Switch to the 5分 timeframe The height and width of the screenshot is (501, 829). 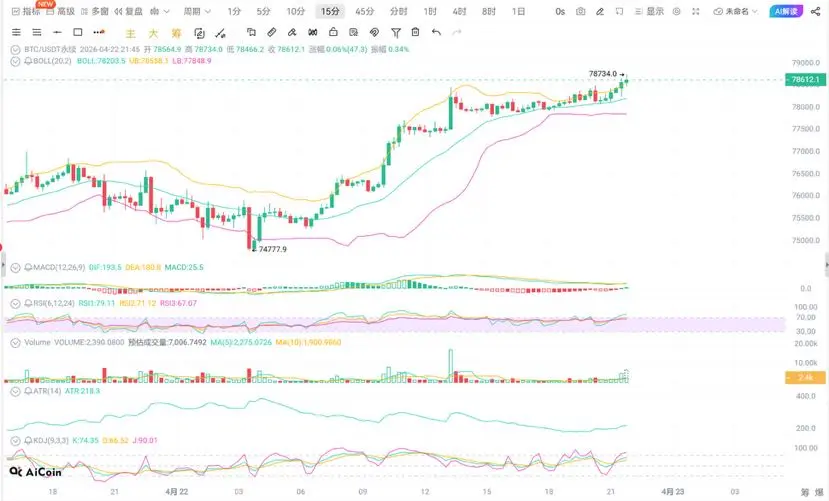263,11
